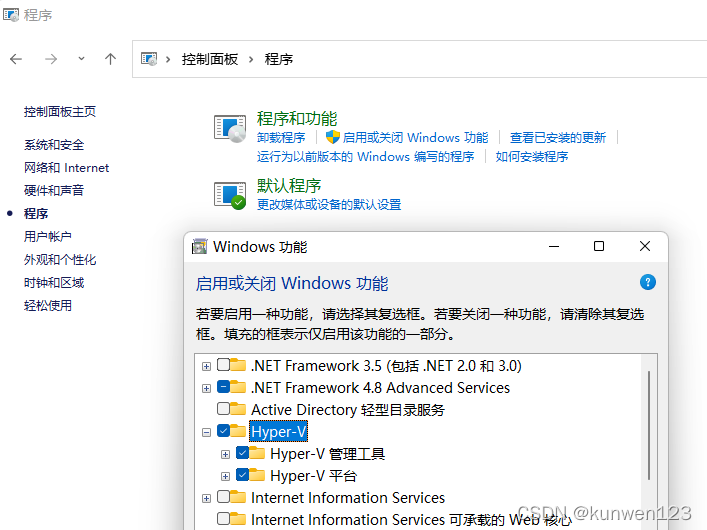Click the features list vertical scrollbar

(x=649, y=425)
